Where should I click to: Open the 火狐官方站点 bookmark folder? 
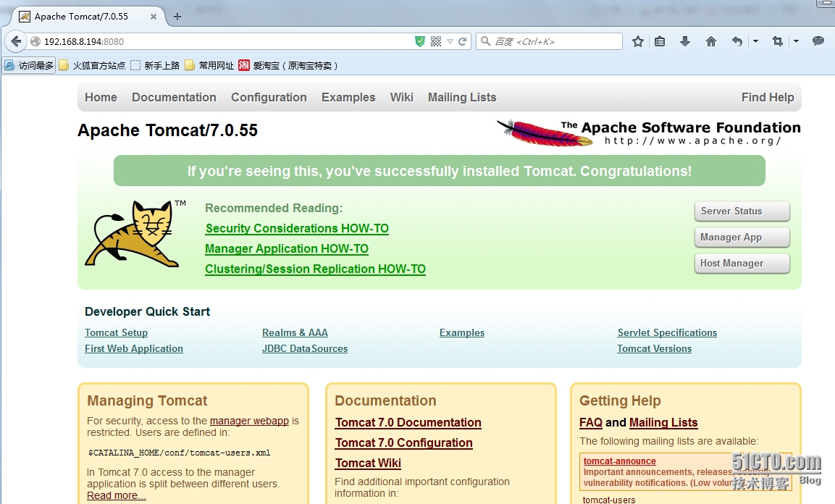click(x=92, y=65)
